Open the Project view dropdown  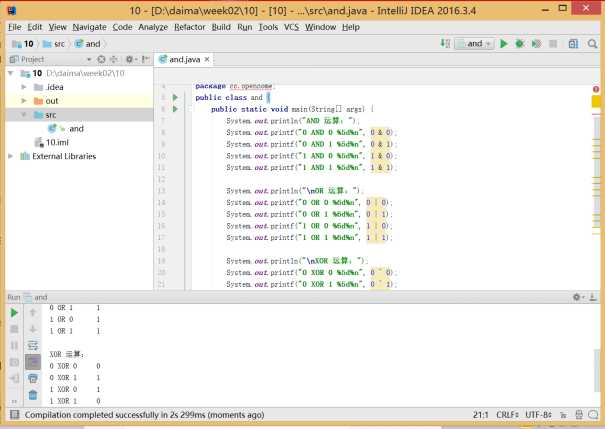click(x=89, y=59)
